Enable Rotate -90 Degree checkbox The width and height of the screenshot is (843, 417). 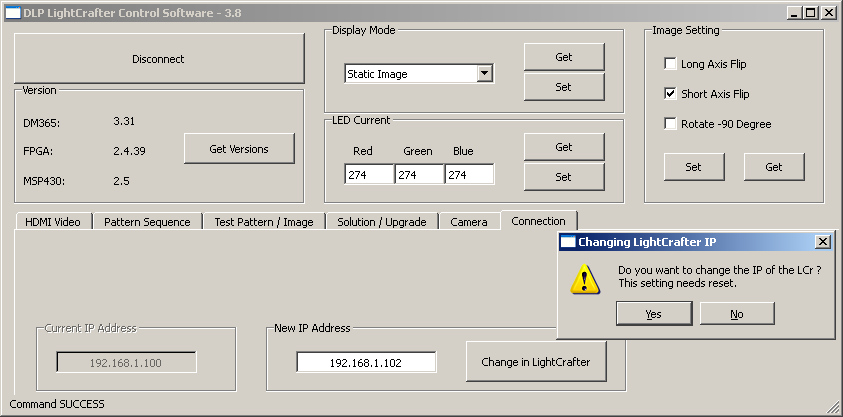pos(670,124)
